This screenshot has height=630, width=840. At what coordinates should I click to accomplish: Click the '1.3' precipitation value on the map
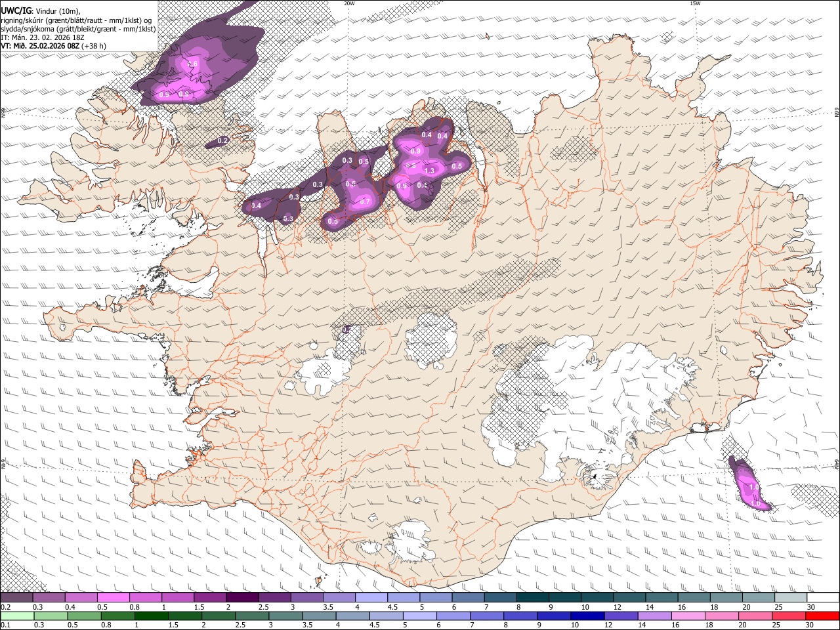[430, 171]
